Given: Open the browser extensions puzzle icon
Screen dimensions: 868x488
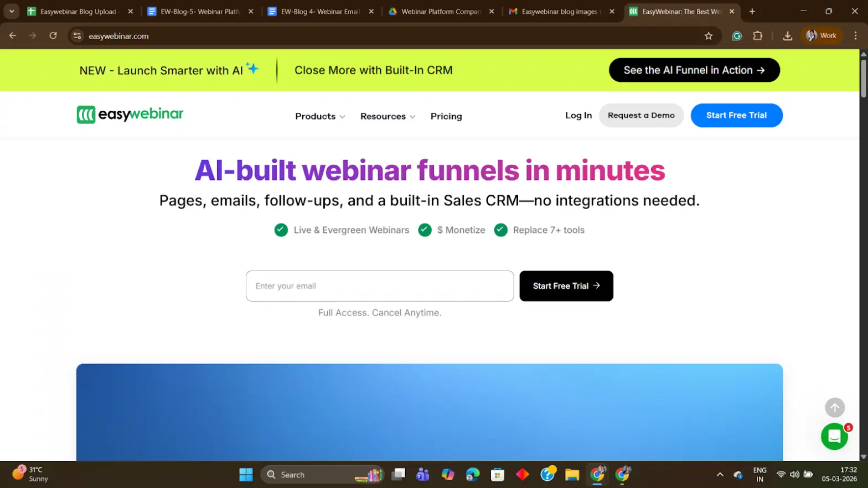Looking at the screenshot, I should tap(757, 36).
